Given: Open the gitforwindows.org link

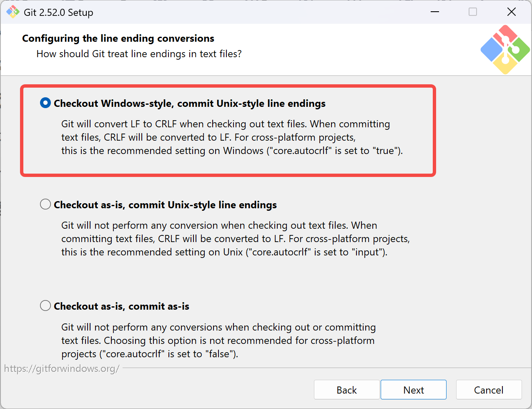Looking at the screenshot, I should 62,369.
